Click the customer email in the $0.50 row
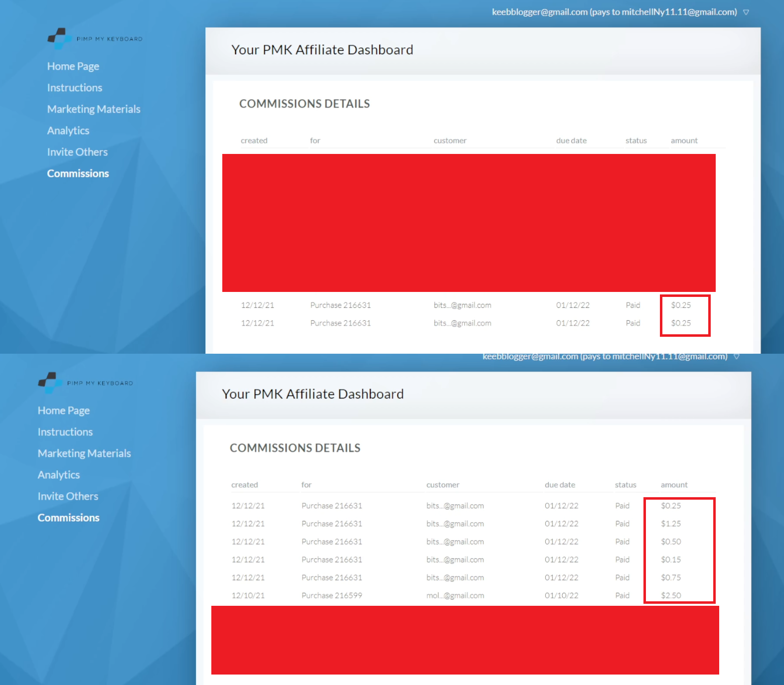 point(455,542)
